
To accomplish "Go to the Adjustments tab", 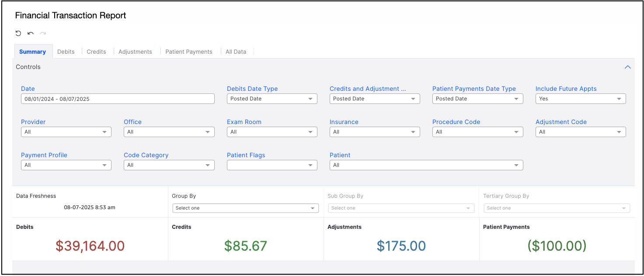I will pos(135,52).
